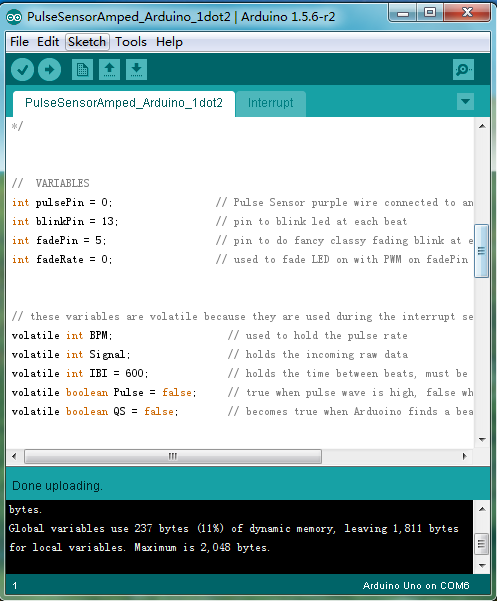Viewport: 497px width, 601px height.
Task: Click the Open sketch up-arrow icon
Action: pyautogui.click(x=110, y=69)
